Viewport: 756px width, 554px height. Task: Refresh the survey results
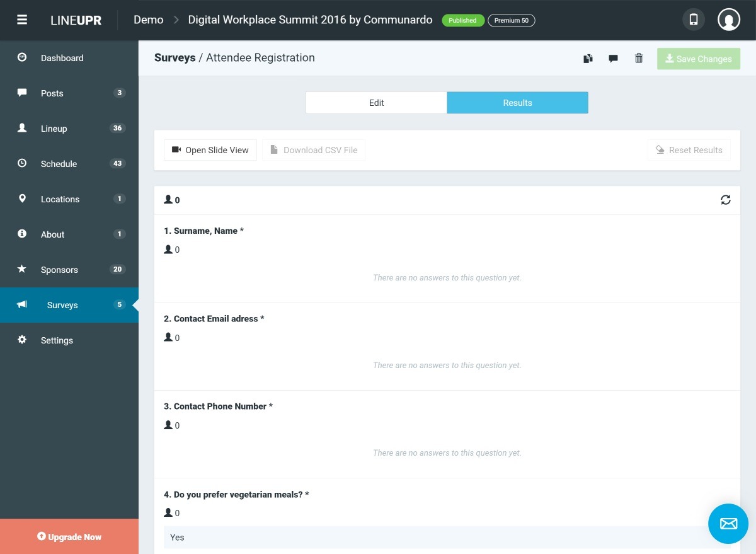tap(725, 200)
